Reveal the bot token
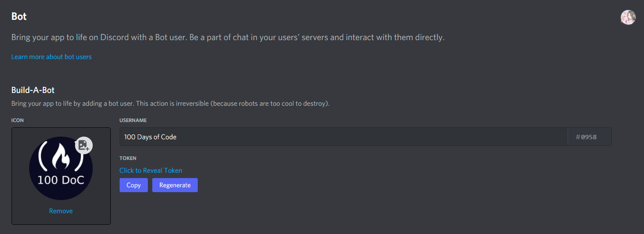Screen dimensions: 644x234 pyautogui.click(x=151, y=171)
